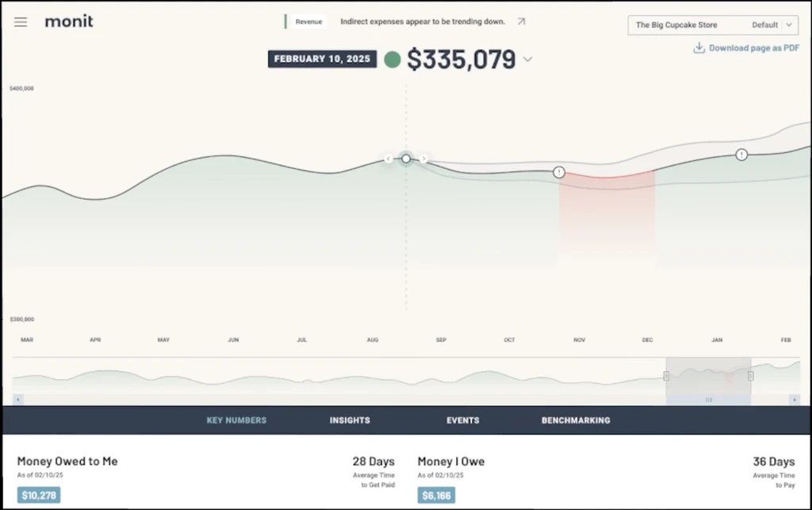The width and height of the screenshot is (812, 510).
Task: Click the download PDF icon
Action: pos(699,48)
